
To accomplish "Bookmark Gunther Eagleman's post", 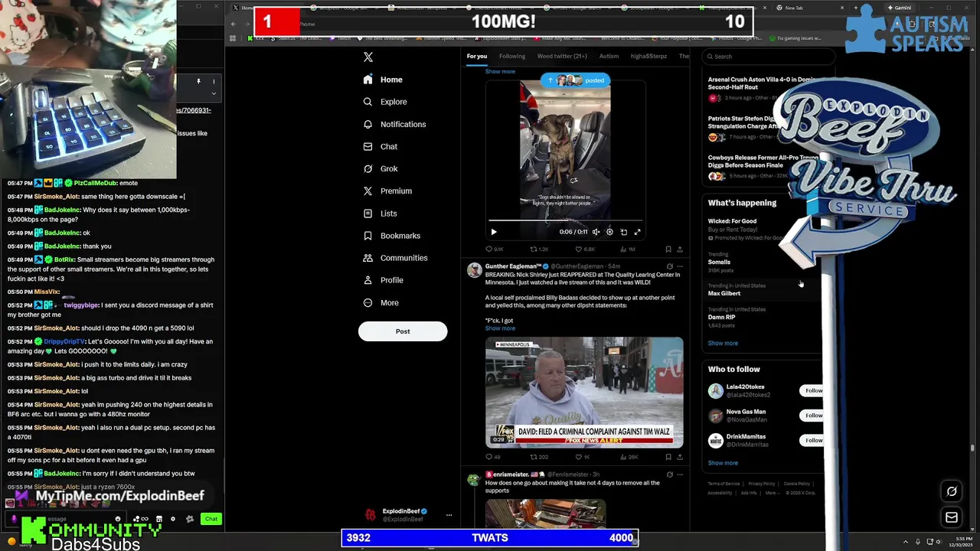I will coord(668,457).
